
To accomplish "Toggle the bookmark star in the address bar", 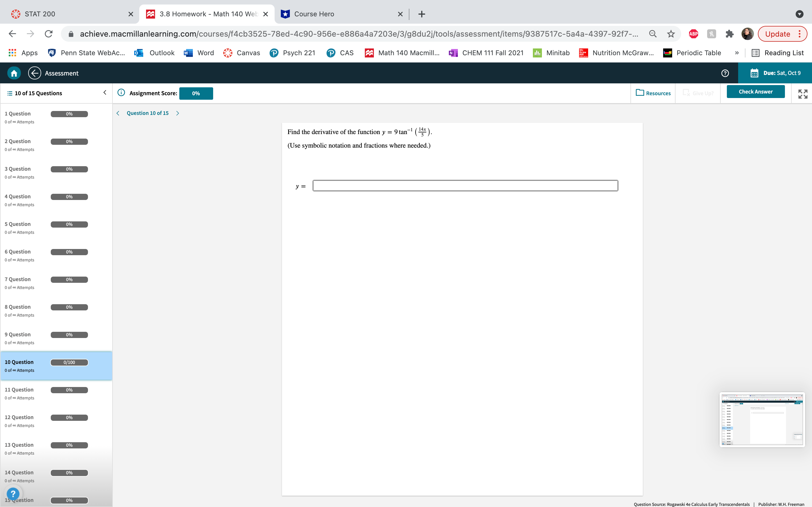I will tap(670, 34).
